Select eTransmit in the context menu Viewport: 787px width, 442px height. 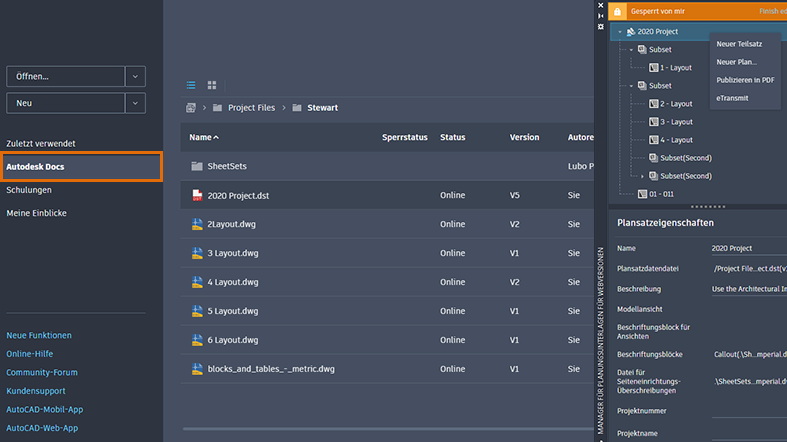pos(734,98)
